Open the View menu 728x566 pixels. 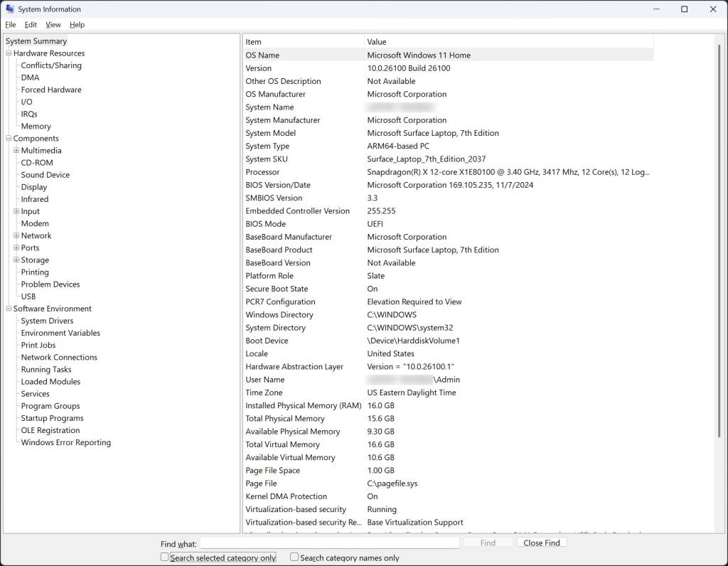tap(53, 24)
